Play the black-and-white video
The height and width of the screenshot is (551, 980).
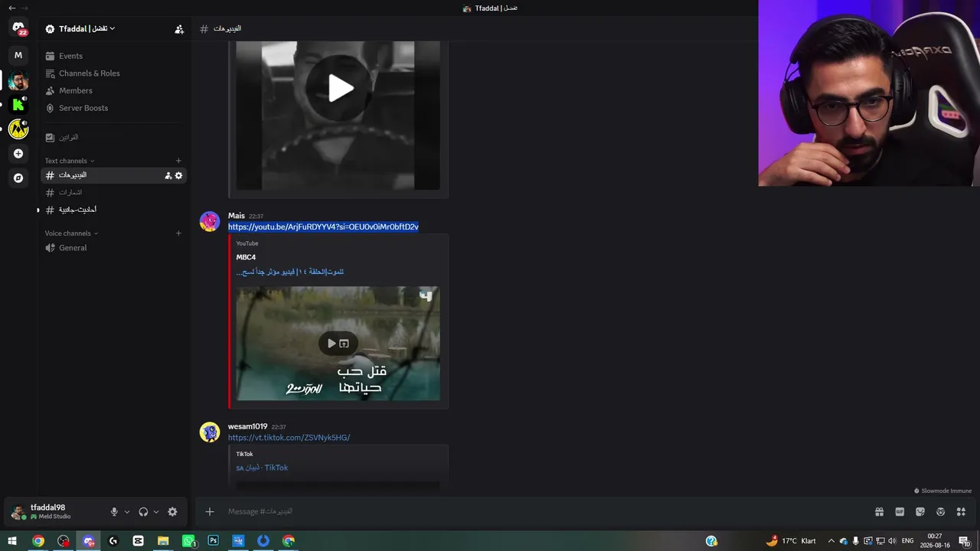coord(341,88)
